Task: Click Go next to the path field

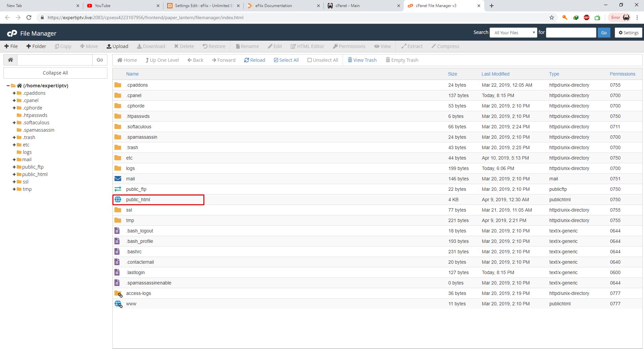Action: tap(100, 60)
